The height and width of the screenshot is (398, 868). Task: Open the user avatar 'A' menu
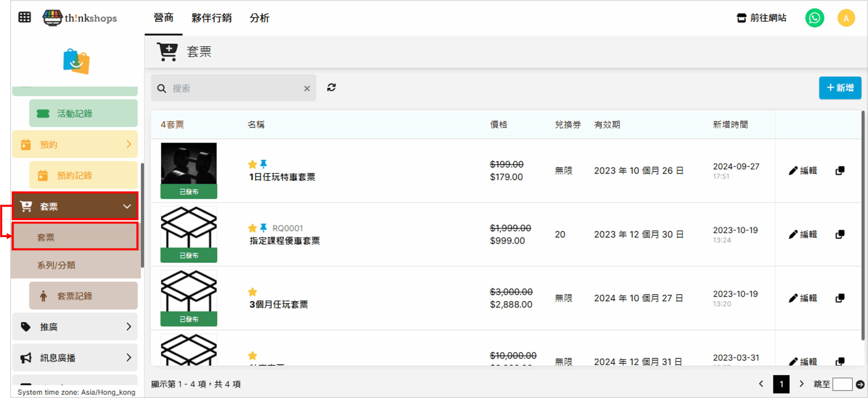846,18
